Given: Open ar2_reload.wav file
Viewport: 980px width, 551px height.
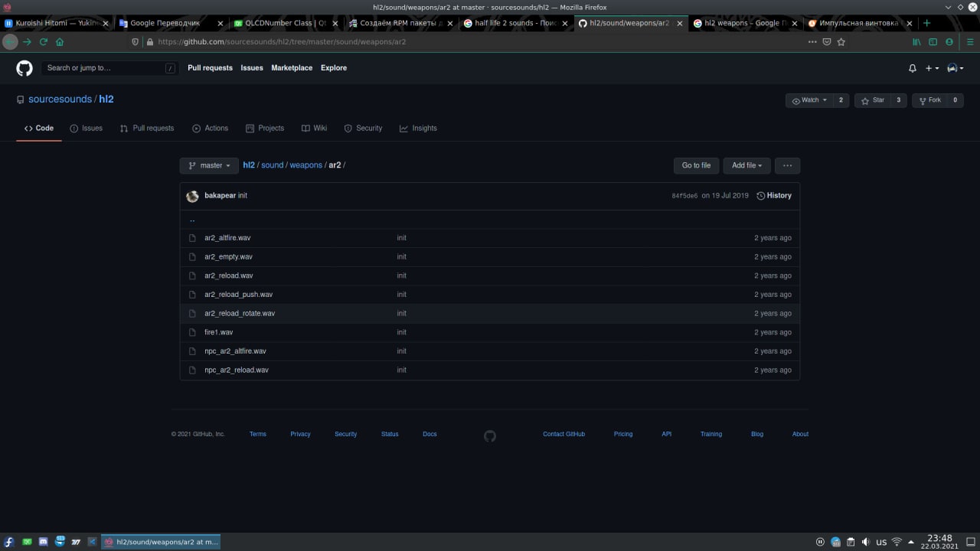Looking at the screenshot, I should click(229, 275).
